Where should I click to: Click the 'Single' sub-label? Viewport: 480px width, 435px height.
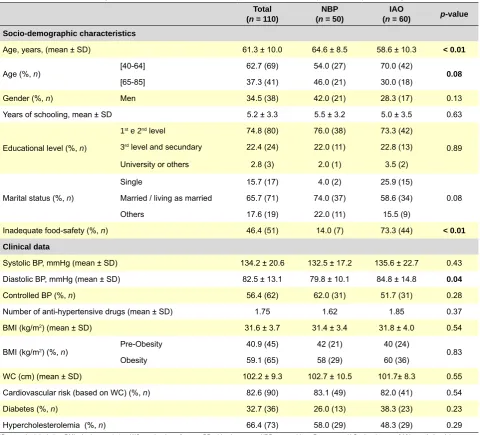tap(131, 182)
